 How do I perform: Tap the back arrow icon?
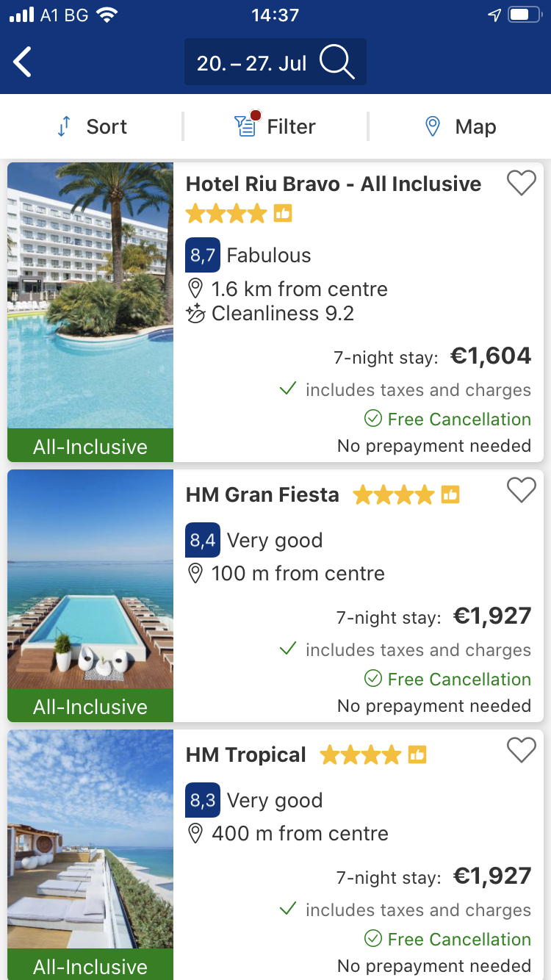tap(24, 62)
